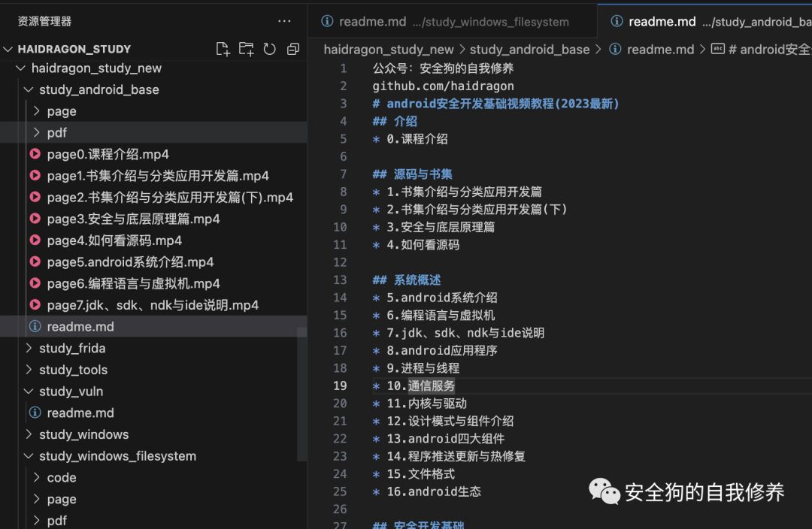Click the ## 源码与书集 heading line

[x=412, y=174]
